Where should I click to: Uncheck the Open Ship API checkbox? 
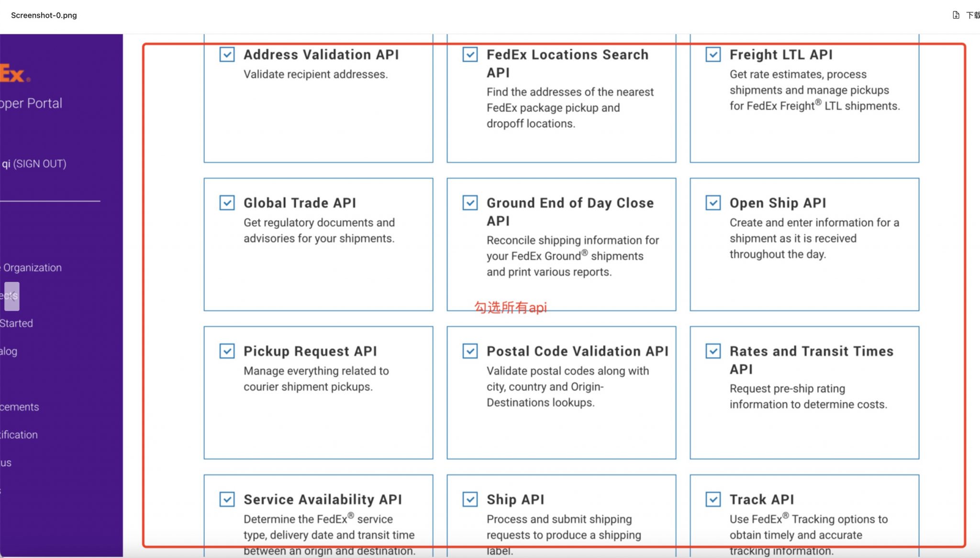pos(713,203)
